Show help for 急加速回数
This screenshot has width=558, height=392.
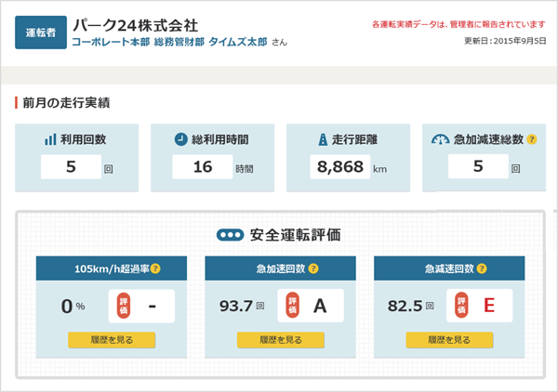click(313, 268)
